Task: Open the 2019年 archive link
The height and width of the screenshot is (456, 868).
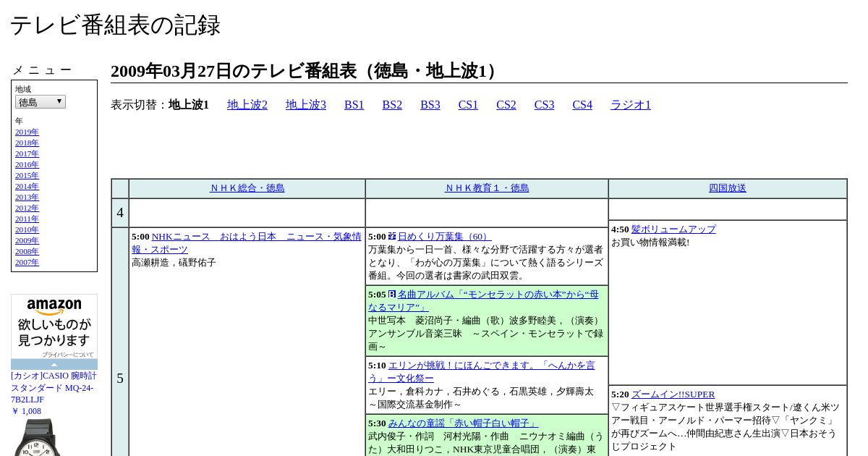Action: coord(27,132)
